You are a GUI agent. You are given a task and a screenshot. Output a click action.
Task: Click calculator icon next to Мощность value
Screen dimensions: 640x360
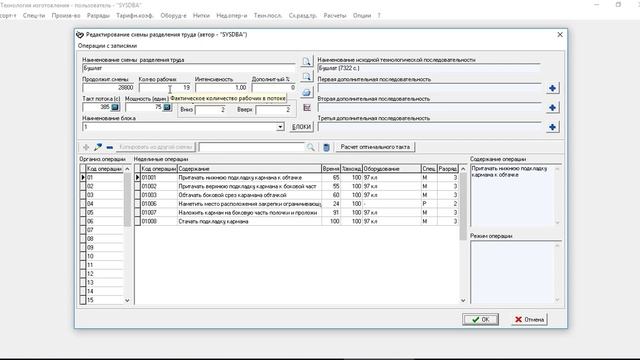click(x=167, y=107)
